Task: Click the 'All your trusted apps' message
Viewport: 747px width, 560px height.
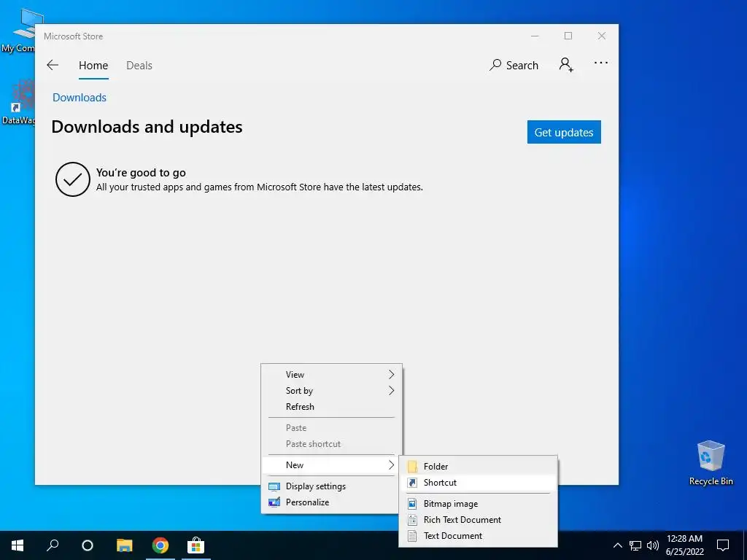Action: (x=260, y=187)
